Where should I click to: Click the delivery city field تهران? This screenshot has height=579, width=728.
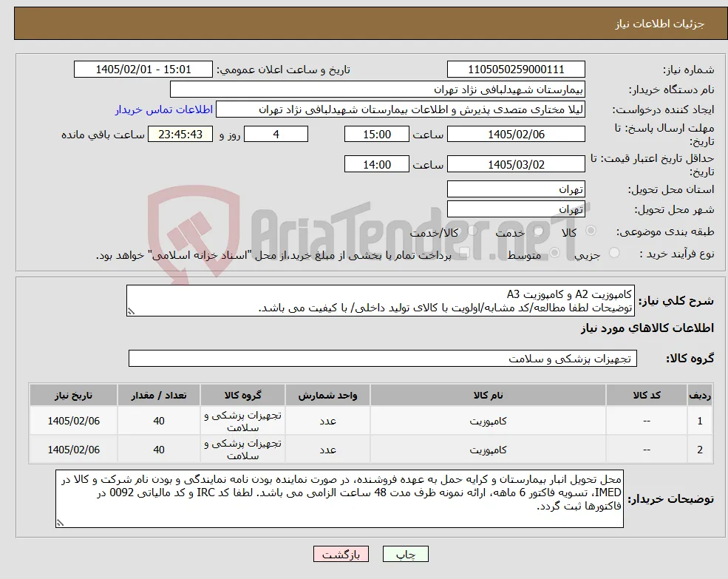click(516, 209)
